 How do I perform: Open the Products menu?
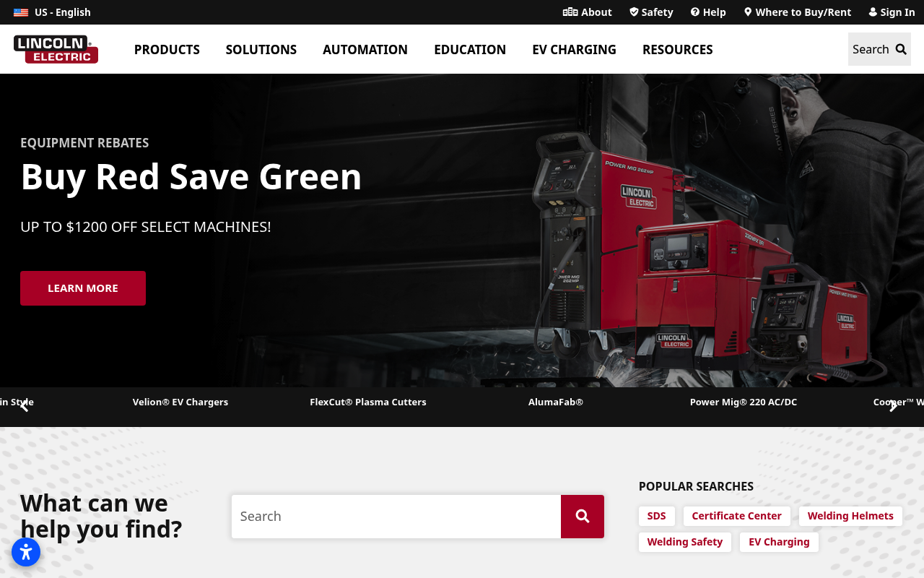pos(167,49)
